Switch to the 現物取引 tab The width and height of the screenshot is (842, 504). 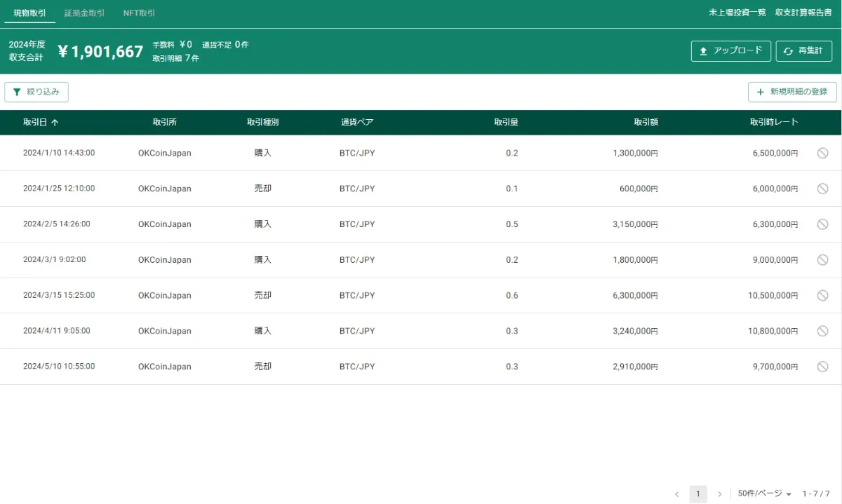[x=29, y=13]
